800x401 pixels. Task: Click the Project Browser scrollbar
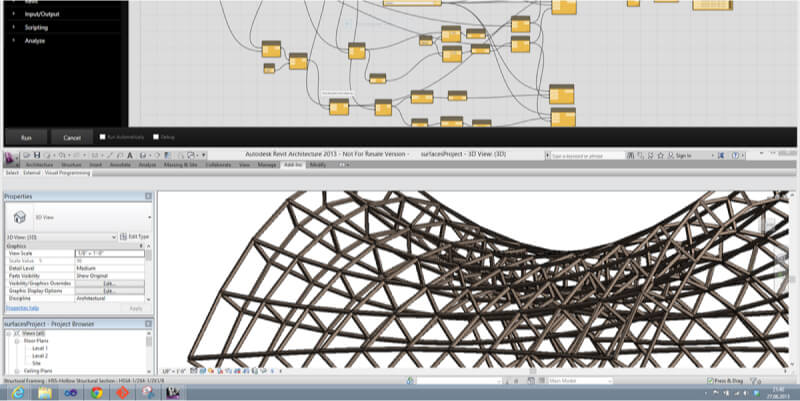148,352
